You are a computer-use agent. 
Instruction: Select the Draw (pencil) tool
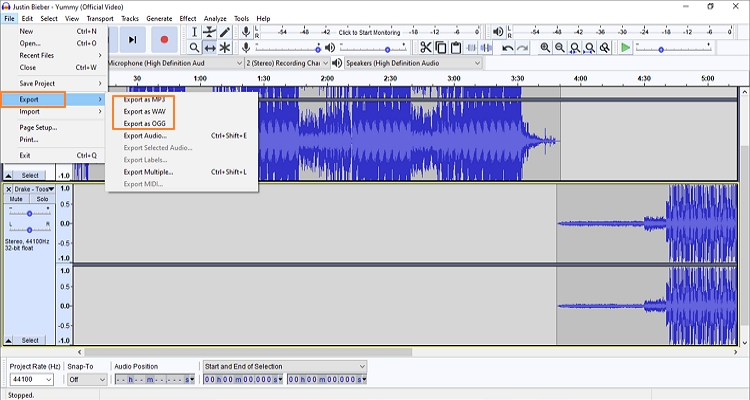[x=225, y=32]
